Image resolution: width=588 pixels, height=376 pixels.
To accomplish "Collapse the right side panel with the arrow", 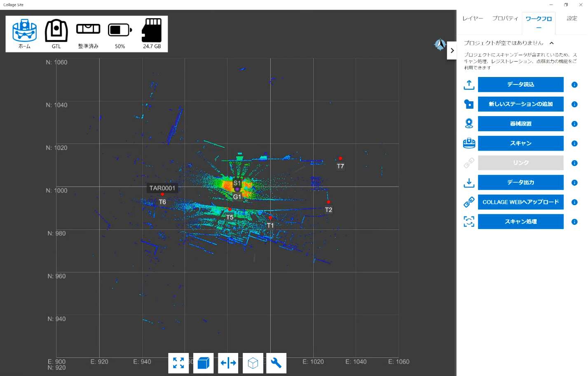I will pos(452,51).
